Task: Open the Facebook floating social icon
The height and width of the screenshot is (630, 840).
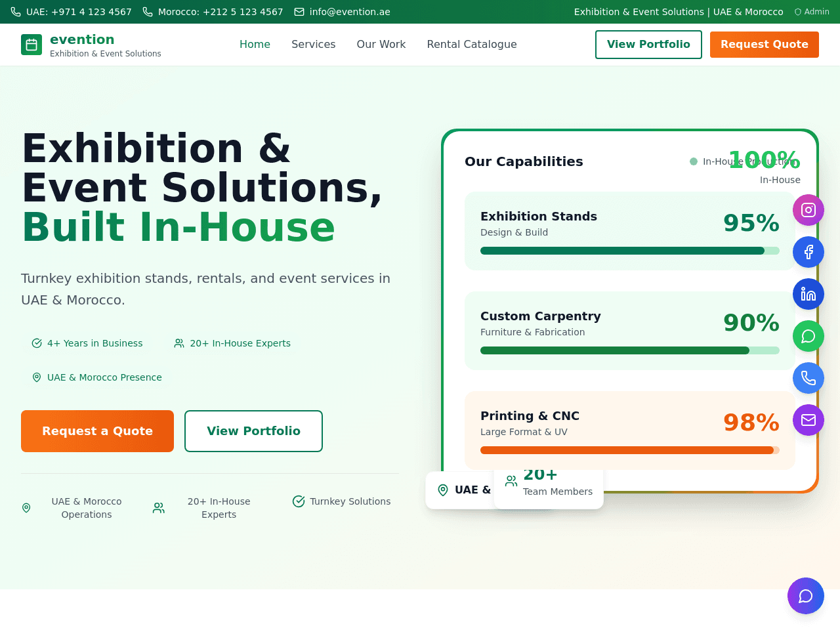Action: pyautogui.click(x=808, y=252)
